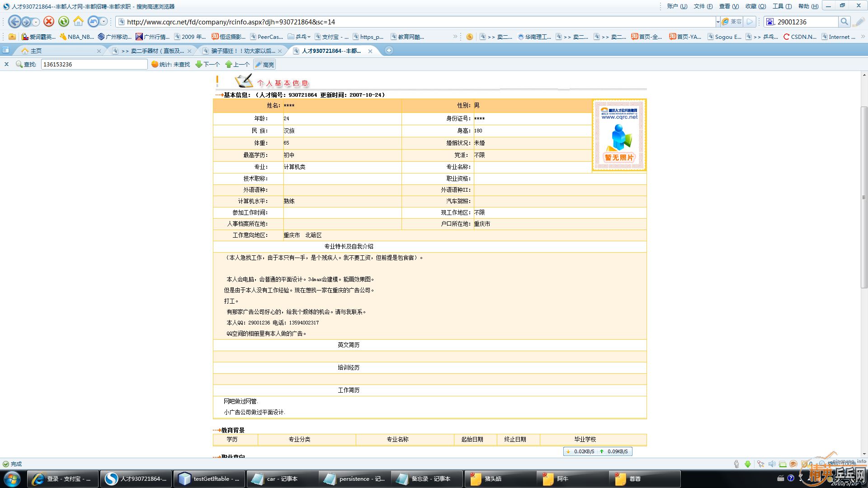Click the undo closed tab icon
868x488 pixels.
tap(93, 21)
